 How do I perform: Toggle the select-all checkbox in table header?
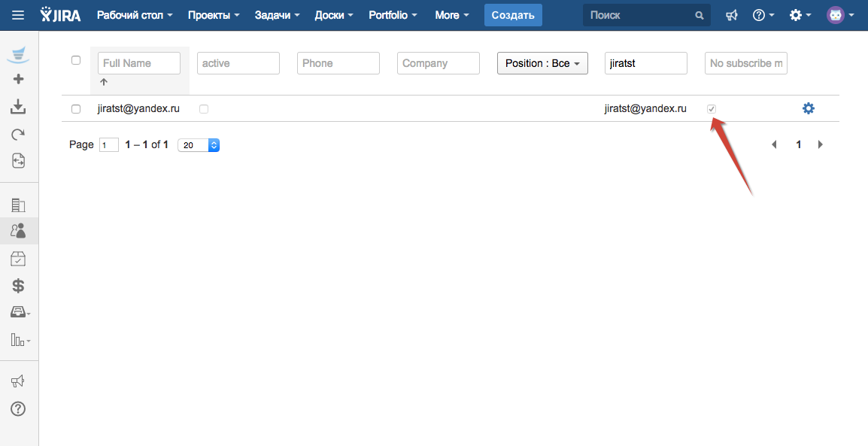tap(76, 60)
